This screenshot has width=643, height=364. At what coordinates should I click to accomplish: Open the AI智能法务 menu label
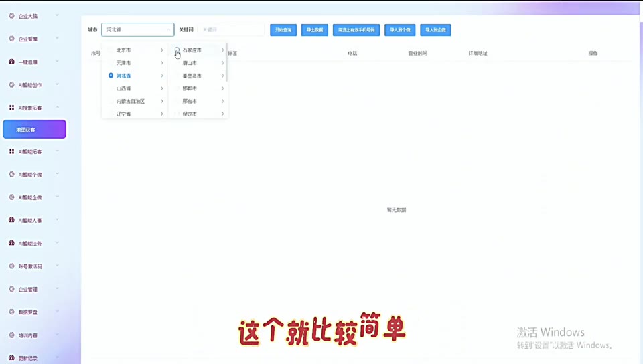click(x=30, y=244)
